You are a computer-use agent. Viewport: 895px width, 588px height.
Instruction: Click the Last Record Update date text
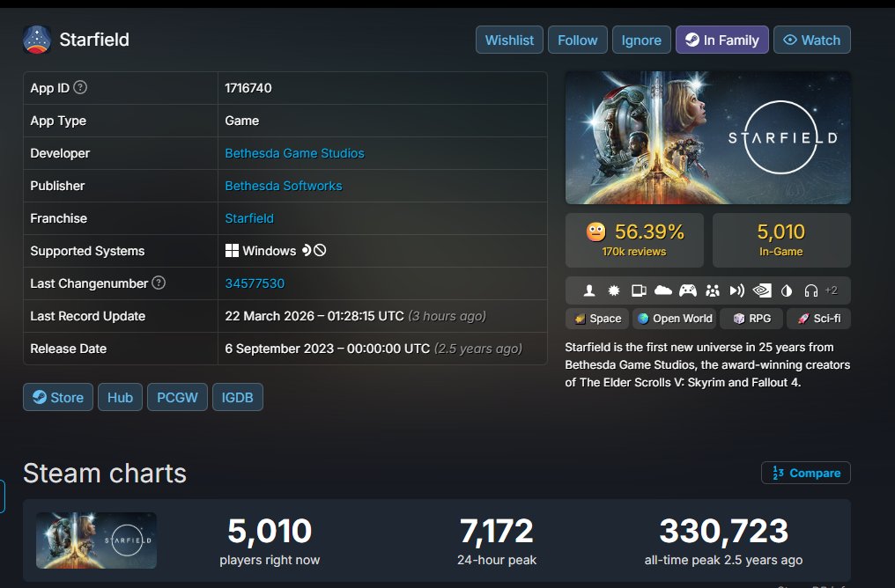[314, 316]
